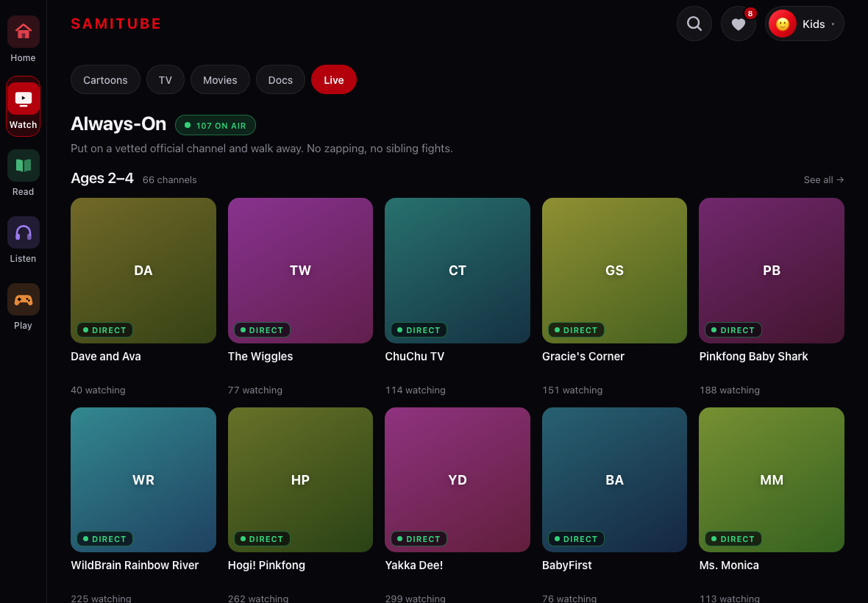The width and height of the screenshot is (868, 603).
Task: Click the 40 watching count
Action: [98, 390]
